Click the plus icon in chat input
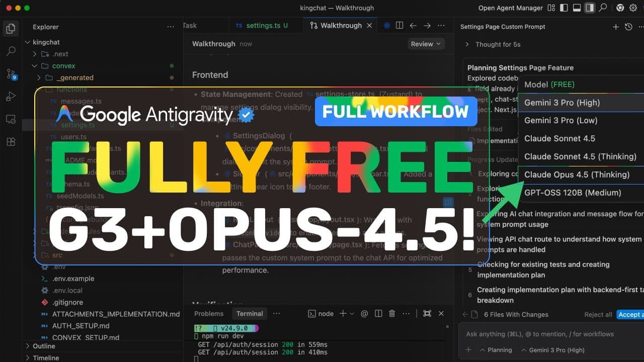This screenshot has width=644, height=362. pyautogui.click(x=468, y=350)
